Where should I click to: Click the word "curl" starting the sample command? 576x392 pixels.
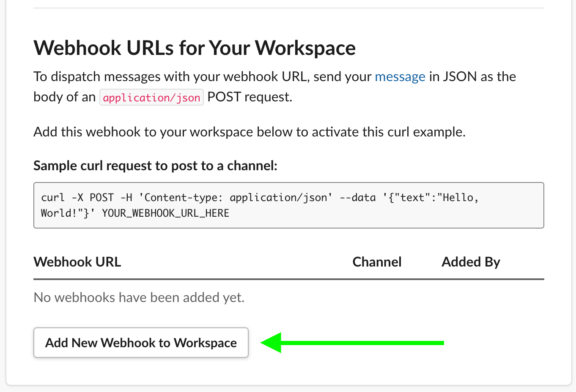pyautogui.click(x=52, y=197)
